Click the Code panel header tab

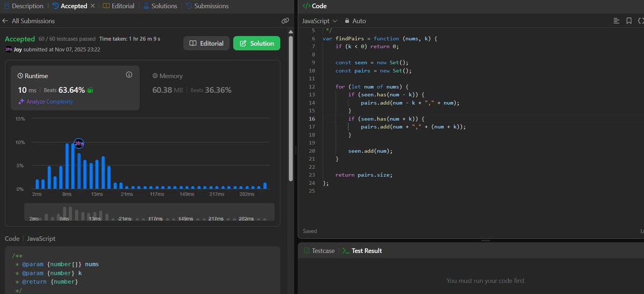point(314,6)
